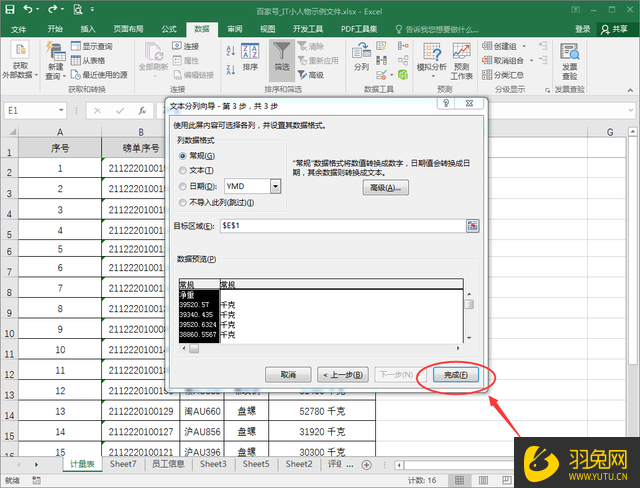Click the column A header
This screenshot has height=488, width=640.
point(60,132)
